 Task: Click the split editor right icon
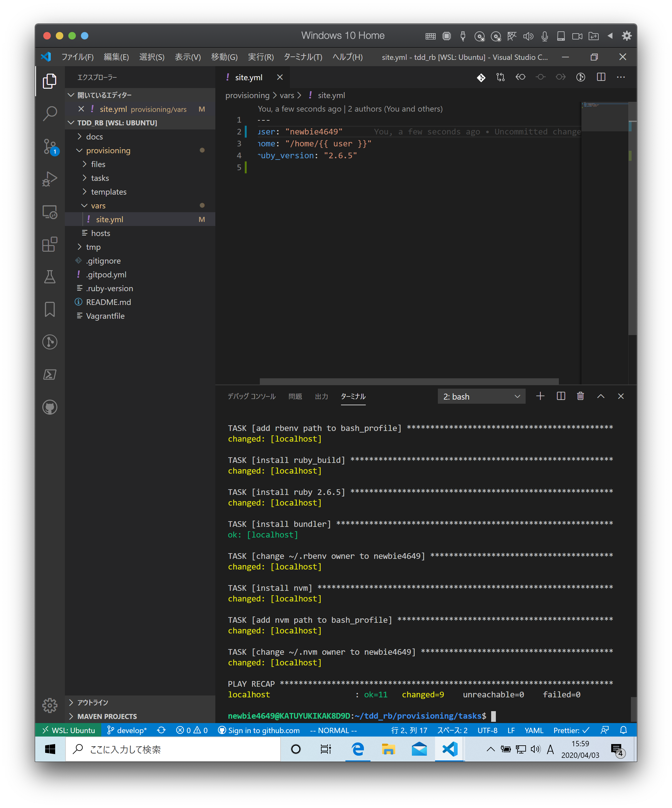coord(601,77)
